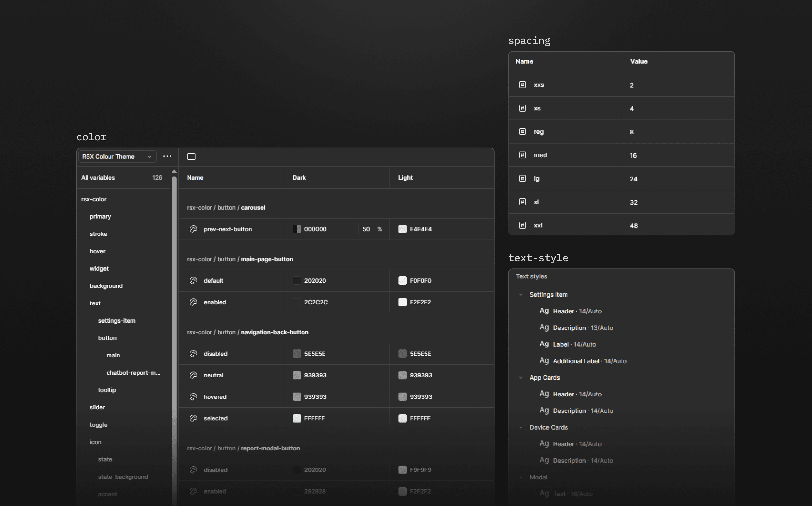
Task: Collapse the Device Cards styles group
Action: pyautogui.click(x=521, y=427)
